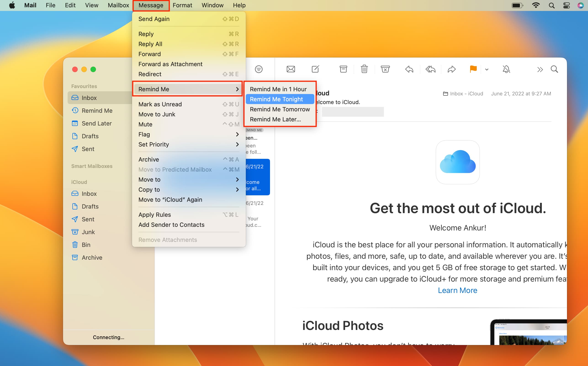The width and height of the screenshot is (588, 366).
Task: Open the Format menu
Action: 182,5
